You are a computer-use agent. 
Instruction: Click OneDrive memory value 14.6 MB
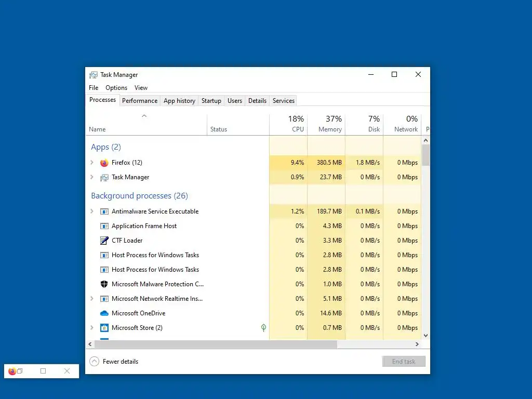coord(331,313)
